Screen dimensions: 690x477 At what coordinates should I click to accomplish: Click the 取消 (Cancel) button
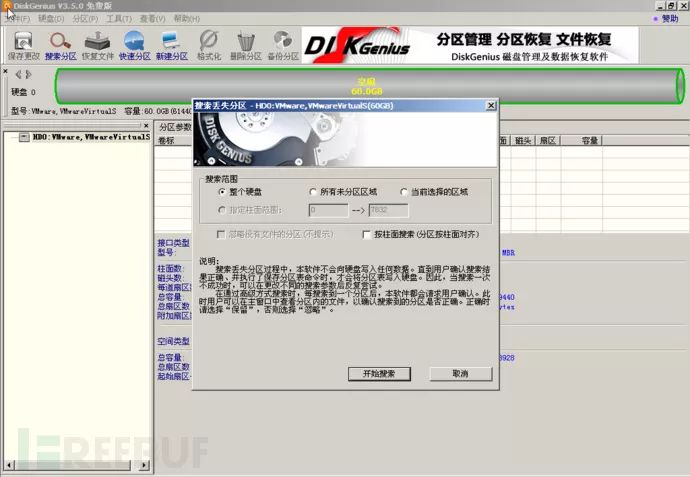pos(461,374)
